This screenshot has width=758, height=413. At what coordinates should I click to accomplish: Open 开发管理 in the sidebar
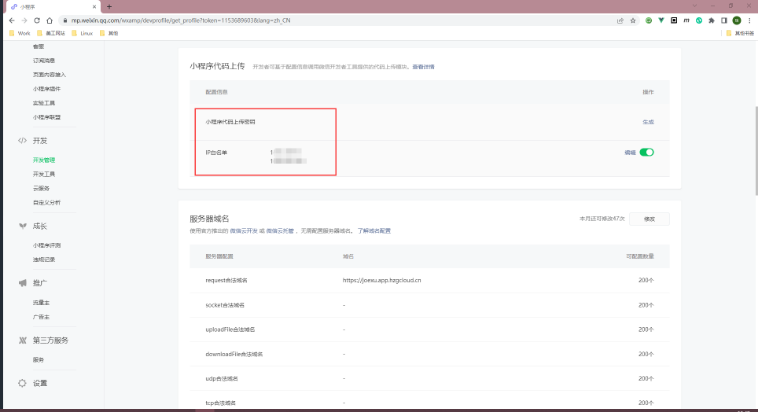coord(44,160)
